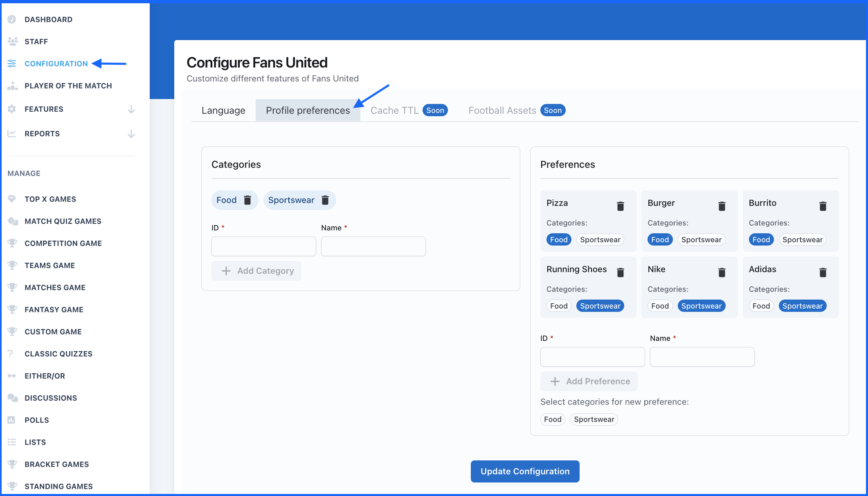Delete the Running Shoes preference

pyautogui.click(x=621, y=272)
